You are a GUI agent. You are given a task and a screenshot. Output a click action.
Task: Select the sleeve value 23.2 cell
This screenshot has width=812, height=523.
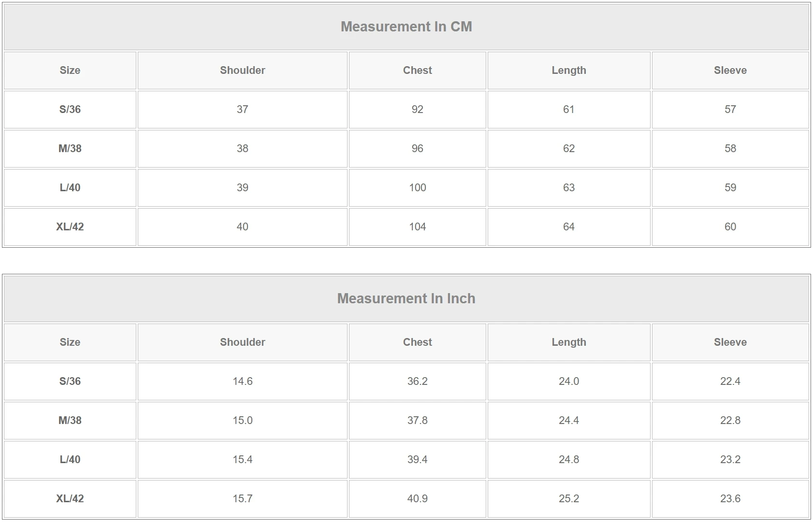[730, 460]
